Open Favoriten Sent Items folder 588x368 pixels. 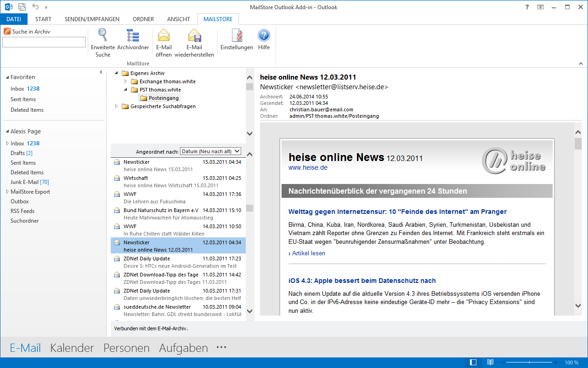(23, 99)
